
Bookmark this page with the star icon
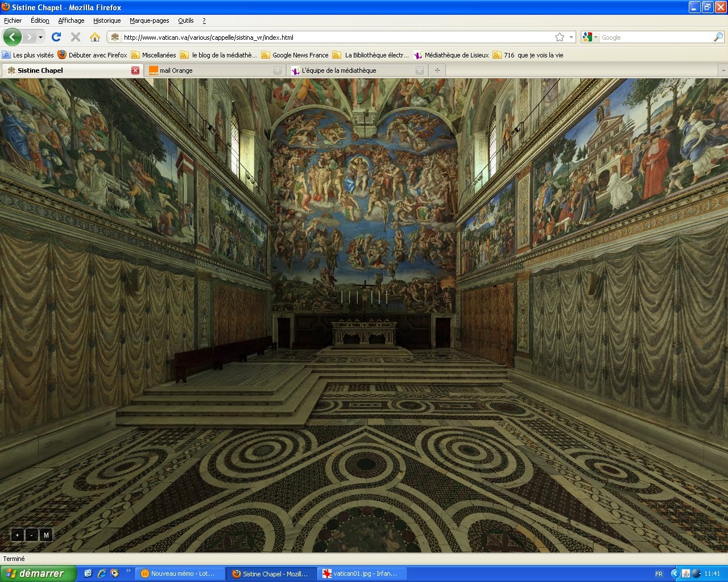[x=560, y=38]
